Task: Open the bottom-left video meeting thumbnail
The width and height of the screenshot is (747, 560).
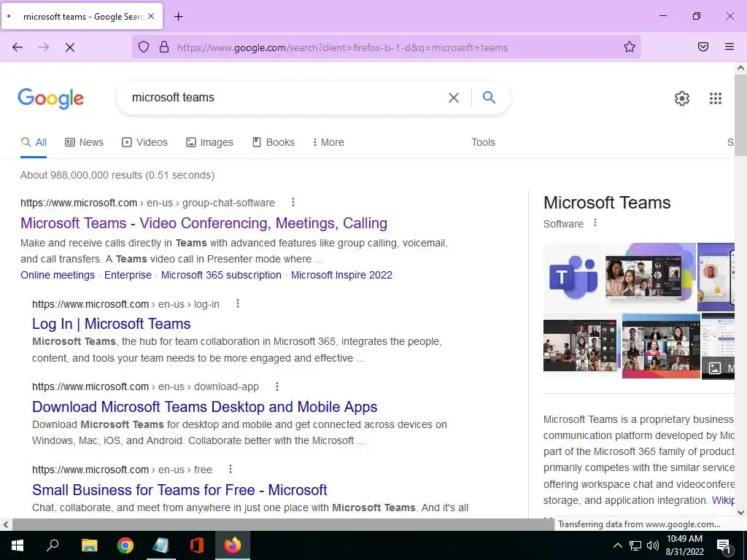Action: 581,345
